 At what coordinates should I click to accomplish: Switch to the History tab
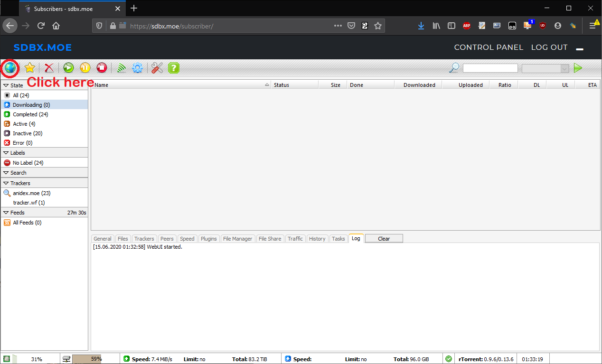tap(317, 239)
